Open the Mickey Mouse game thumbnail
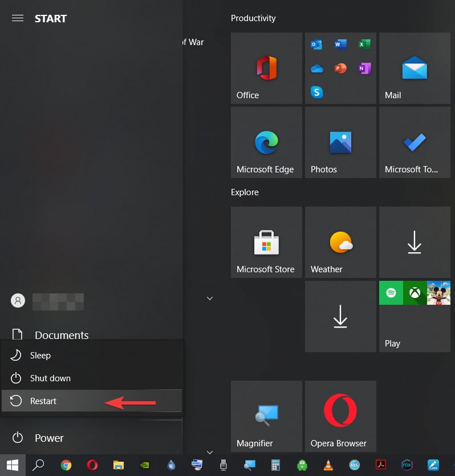The height and width of the screenshot is (476, 455). (438, 293)
